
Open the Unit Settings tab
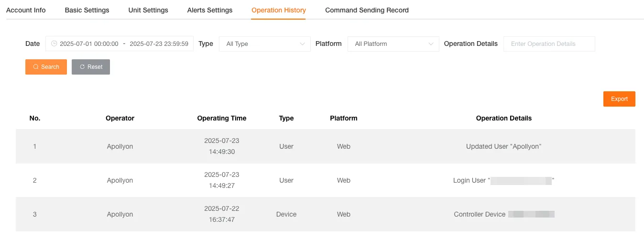148,10
